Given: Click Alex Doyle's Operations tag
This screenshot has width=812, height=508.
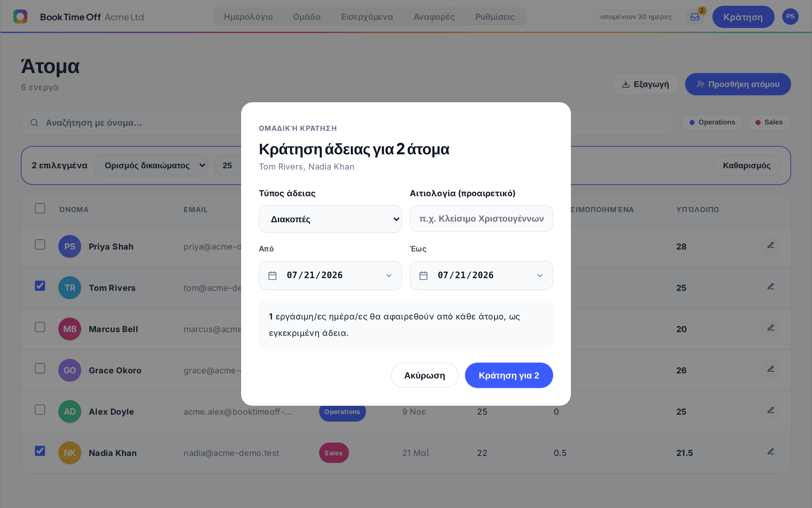Looking at the screenshot, I should [x=342, y=411].
